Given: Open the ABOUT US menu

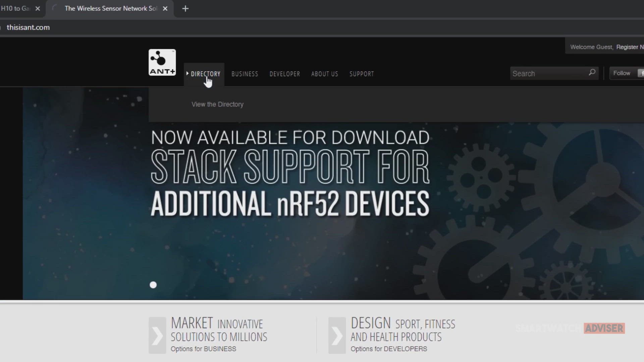Looking at the screenshot, I should pyautogui.click(x=325, y=74).
